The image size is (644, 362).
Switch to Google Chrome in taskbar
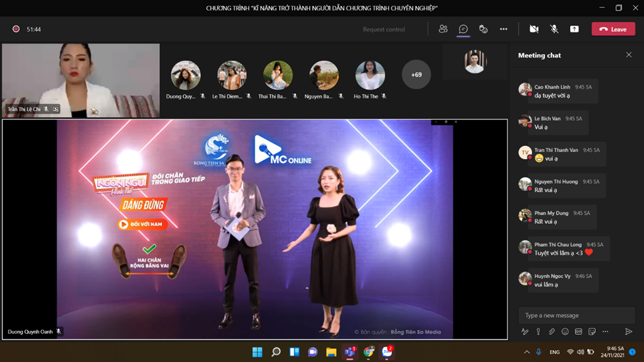369,351
